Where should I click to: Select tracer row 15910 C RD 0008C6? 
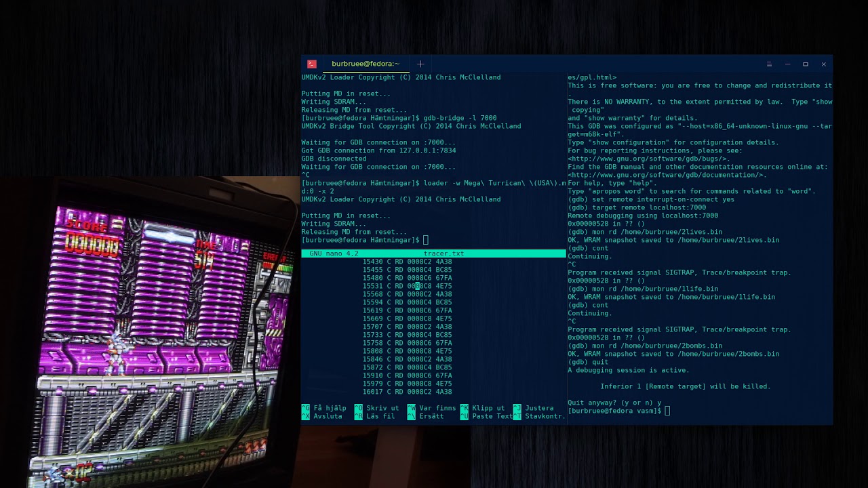click(x=407, y=375)
